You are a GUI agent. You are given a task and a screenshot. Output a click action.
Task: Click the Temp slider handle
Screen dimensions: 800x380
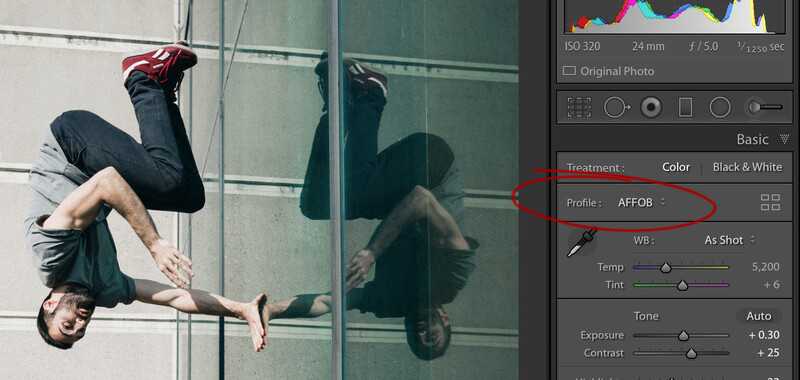(665, 267)
